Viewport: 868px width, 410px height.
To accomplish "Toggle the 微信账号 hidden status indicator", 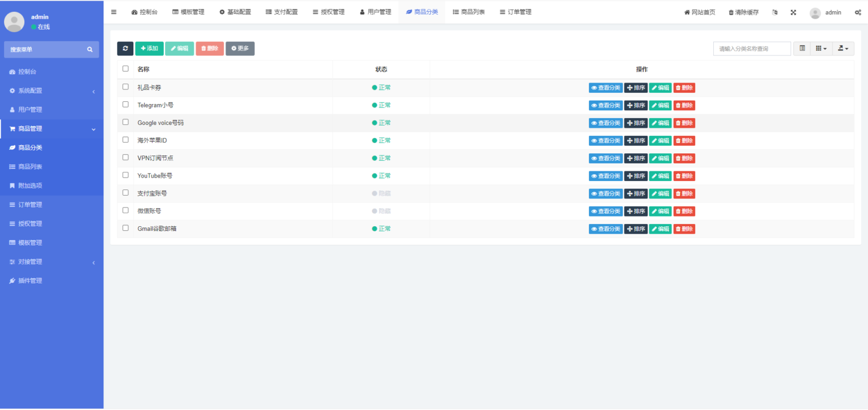I will pos(381,211).
